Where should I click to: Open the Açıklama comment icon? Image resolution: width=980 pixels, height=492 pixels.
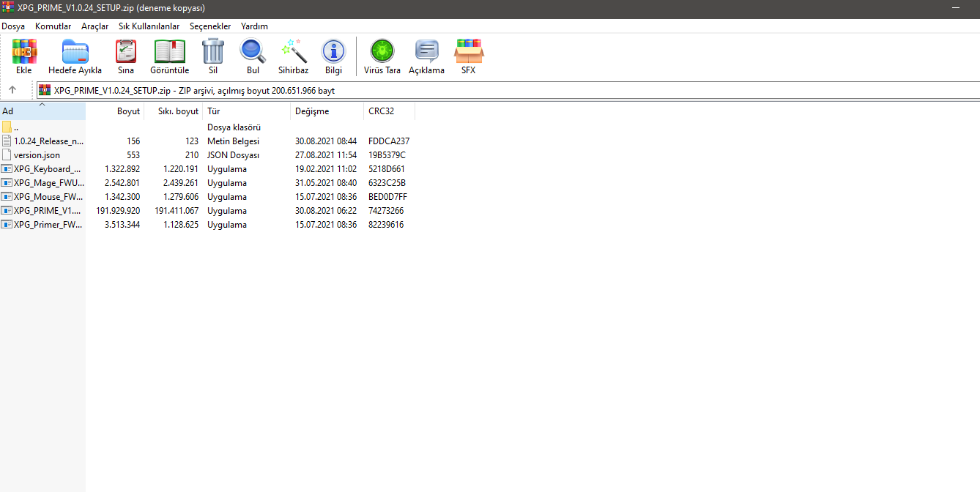coord(426,52)
